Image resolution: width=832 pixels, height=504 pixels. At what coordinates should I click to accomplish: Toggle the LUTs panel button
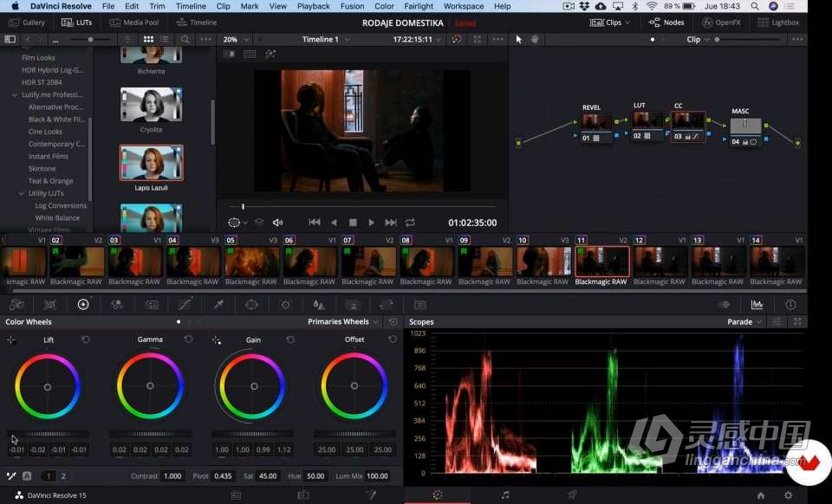77,23
